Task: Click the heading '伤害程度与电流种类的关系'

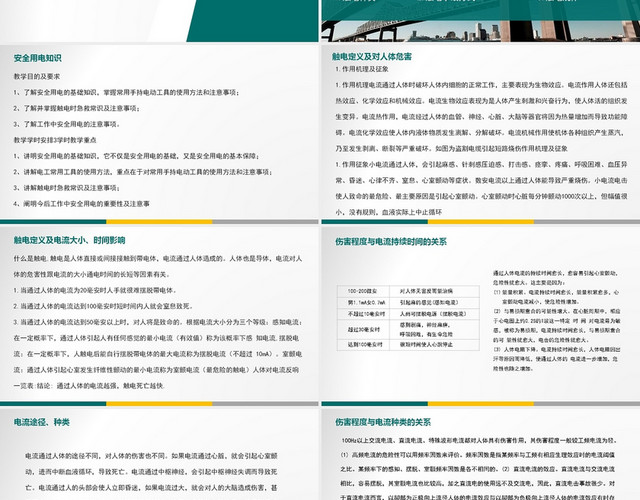Action: point(383,422)
